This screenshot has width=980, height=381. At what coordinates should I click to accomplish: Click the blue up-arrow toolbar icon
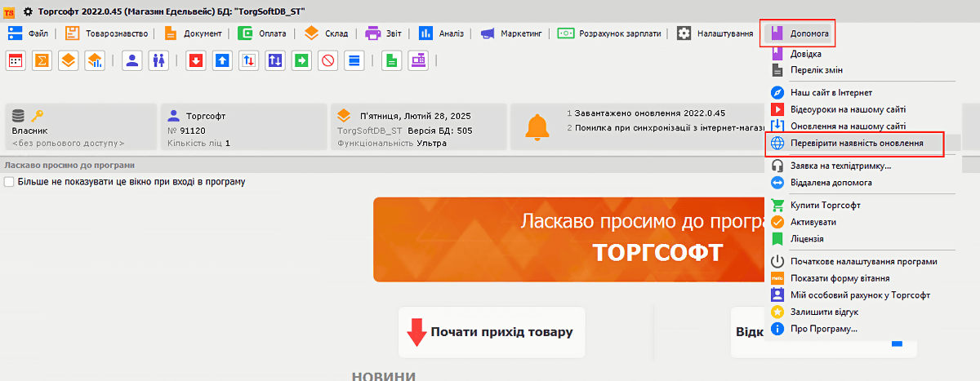[x=221, y=60]
